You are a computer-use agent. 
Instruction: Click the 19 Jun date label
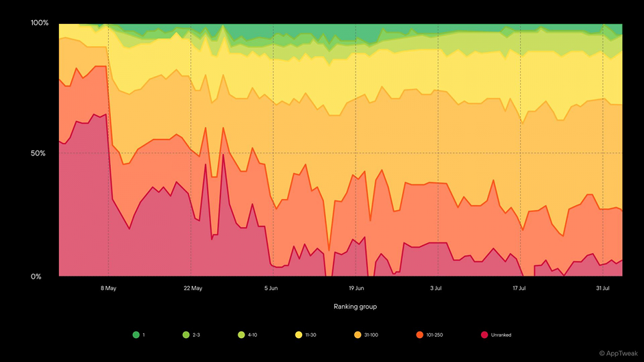tap(356, 288)
